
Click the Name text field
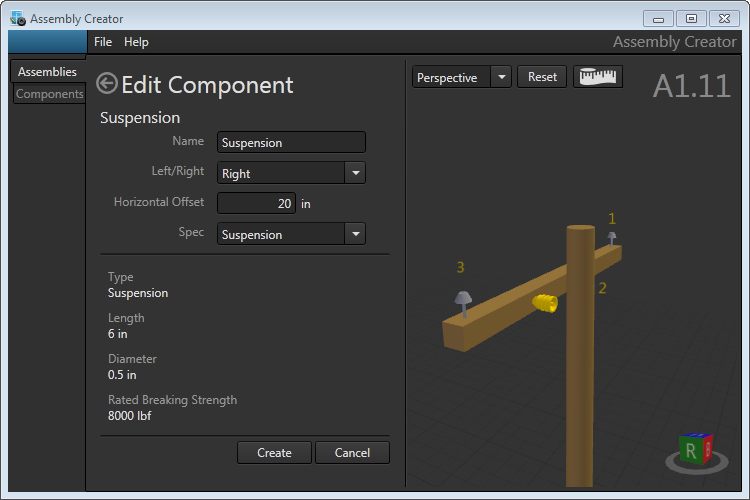coord(291,143)
